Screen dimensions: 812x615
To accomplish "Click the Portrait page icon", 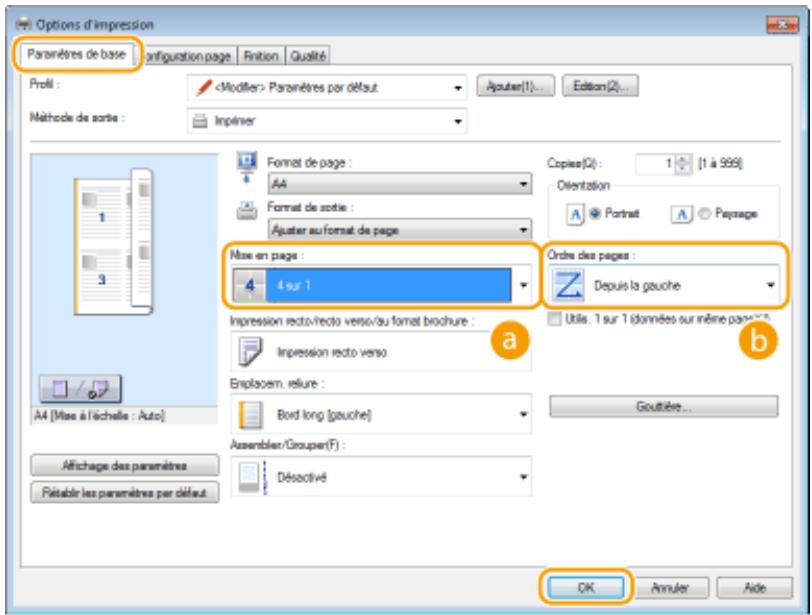I will click(x=575, y=214).
